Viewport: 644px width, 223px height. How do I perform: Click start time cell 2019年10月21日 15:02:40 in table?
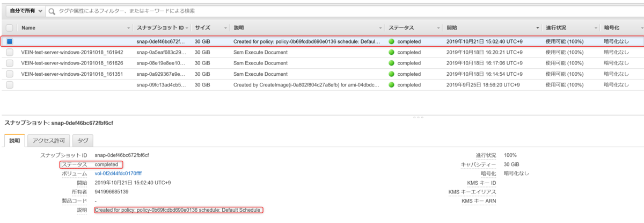(484, 41)
